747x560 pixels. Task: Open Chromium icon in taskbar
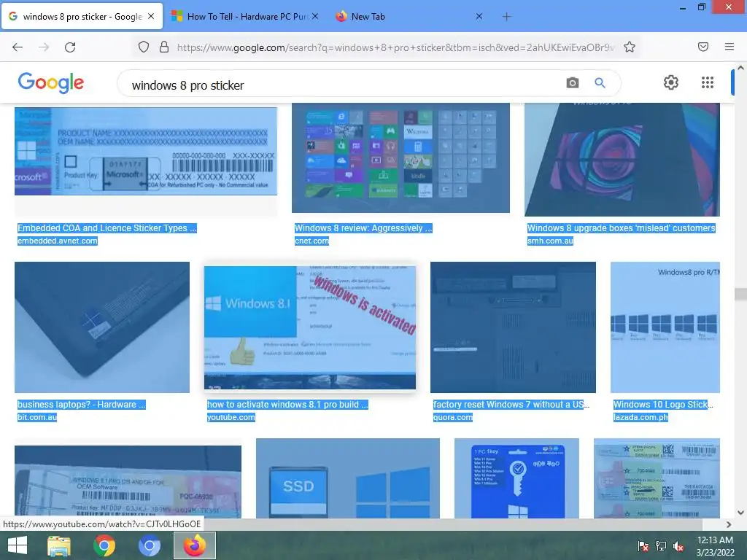tap(149, 545)
